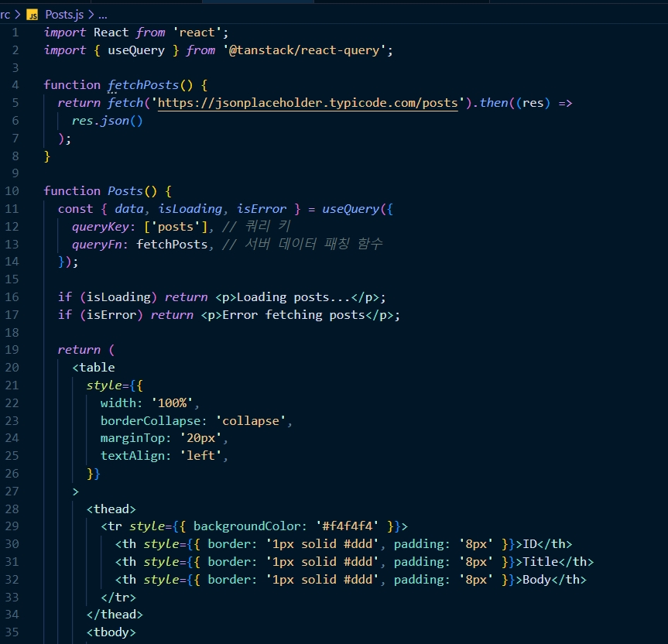Click useQuery in the line 2 import

point(136,50)
